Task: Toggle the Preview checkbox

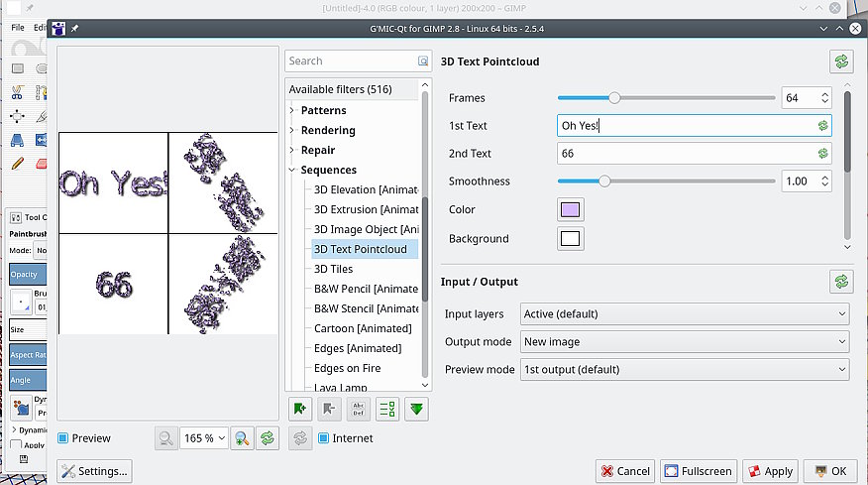Action: click(x=63, y=438)
